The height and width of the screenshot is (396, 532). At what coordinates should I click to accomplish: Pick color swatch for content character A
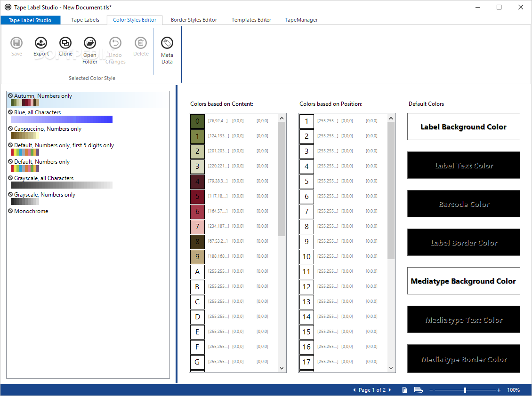coord(197,271)
